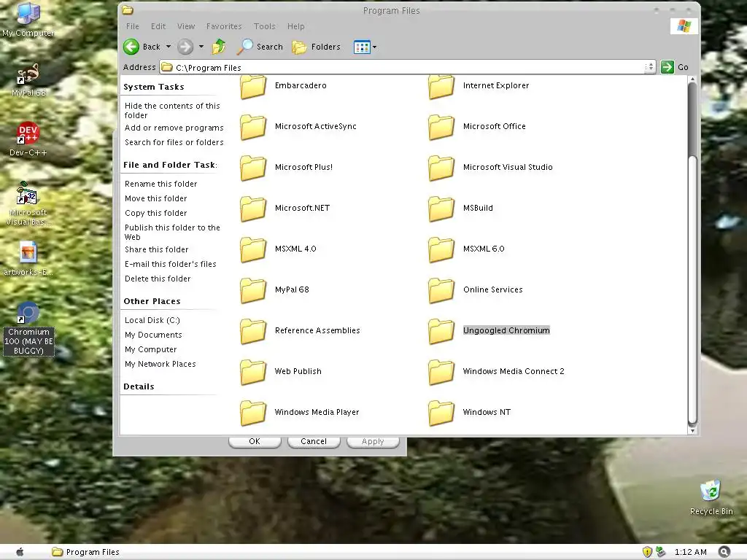This screenshot has width=747, height=560.
Task: Open the Back button history dropdown arrow
Action: (169, 47)
